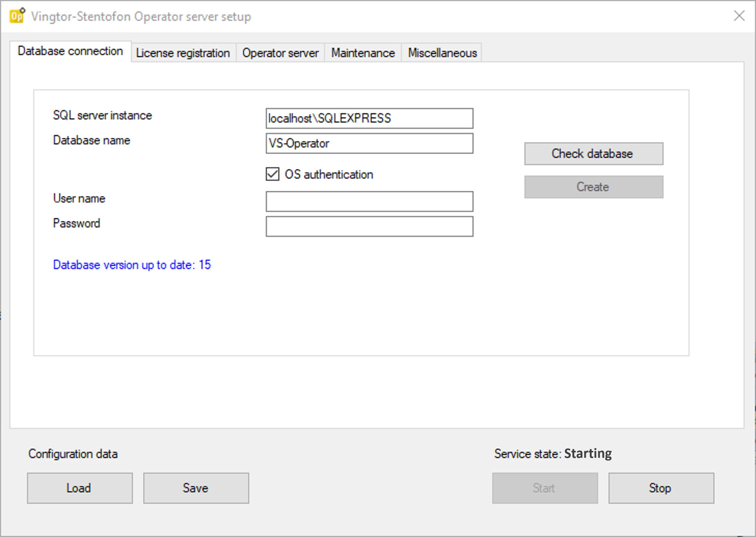Close the server setup window
Image resolution: width=756 pixels, height=537 pixels.
click(x=739, y=15)
